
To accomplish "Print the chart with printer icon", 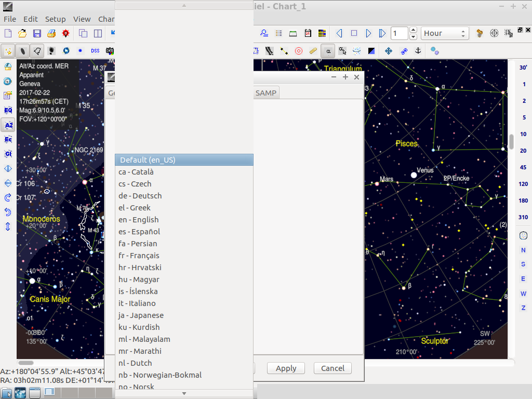I will click(51, 33).
